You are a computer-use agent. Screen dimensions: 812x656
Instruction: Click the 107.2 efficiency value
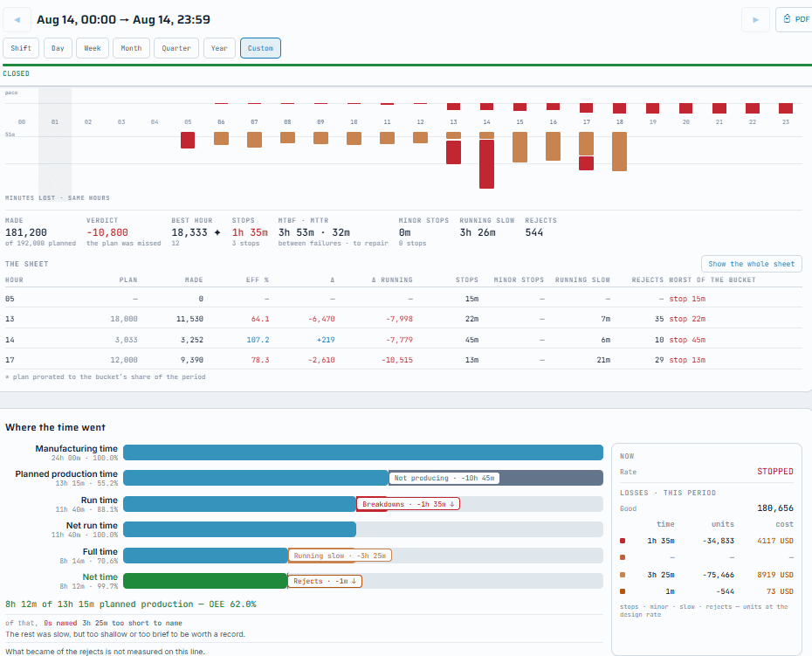[x=258, y=340]
